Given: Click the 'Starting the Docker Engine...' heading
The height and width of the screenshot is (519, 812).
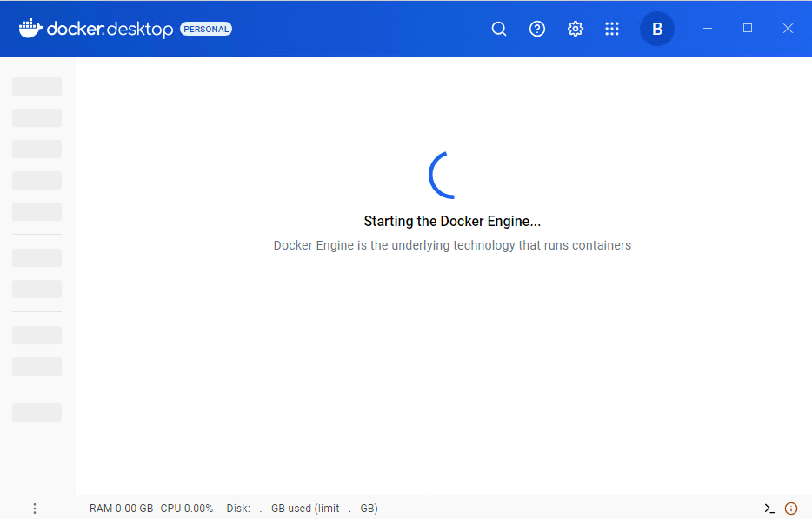Looking at the screenshot, I should tap(452, 222).
